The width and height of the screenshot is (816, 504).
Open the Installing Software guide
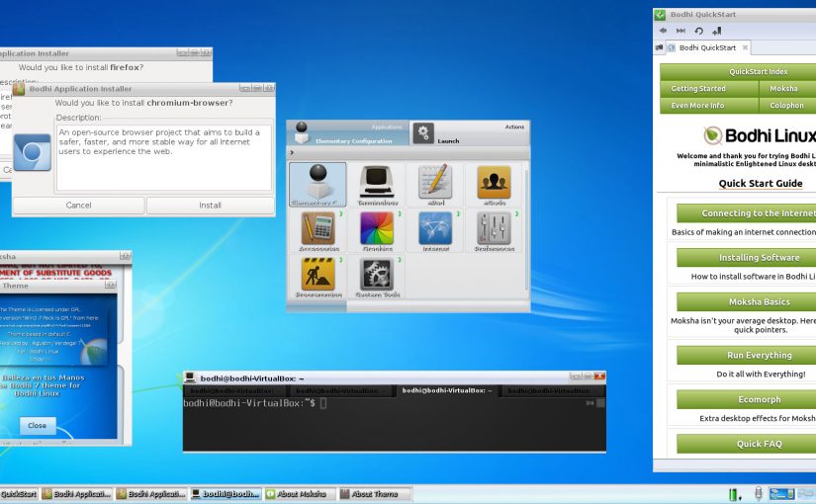(x=746, y=258)
